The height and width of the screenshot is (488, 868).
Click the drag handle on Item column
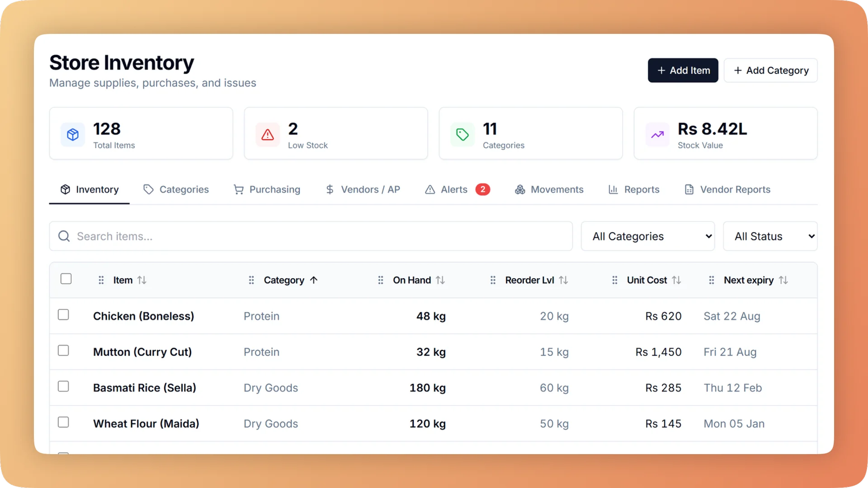click(101, 280)
